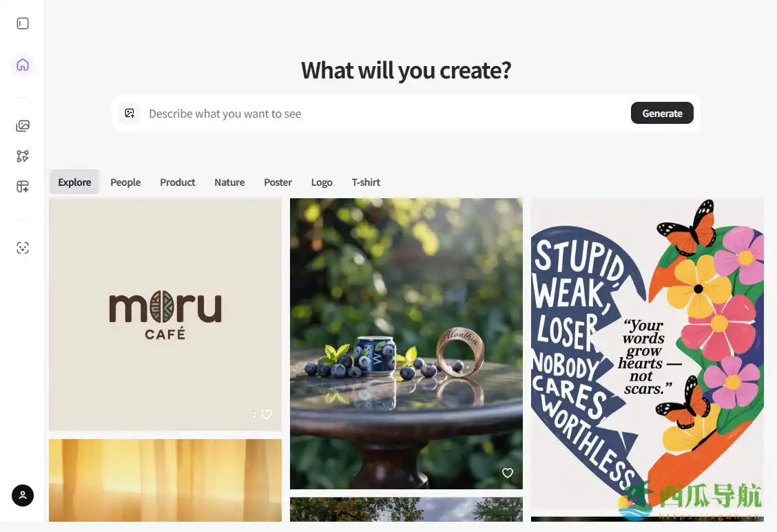Like the moru café logo image
This screenshot has height=532, width=777.
(x=267, y=414)
